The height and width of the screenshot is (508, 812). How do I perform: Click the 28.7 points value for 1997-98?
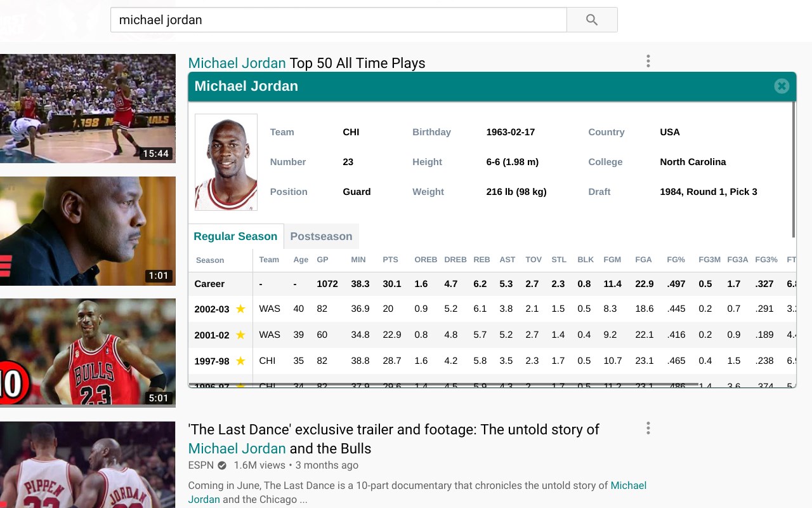(392, 361)
